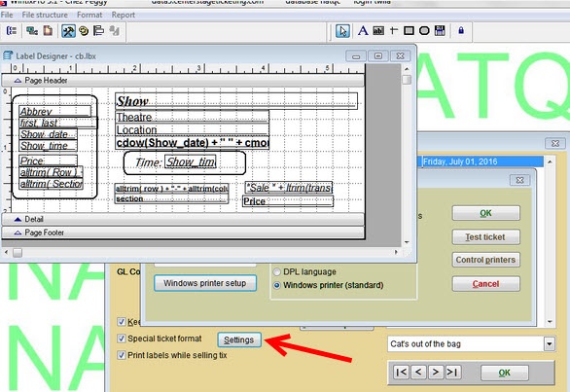Select the Picture/OLE bound control tool

click(440, 31)
